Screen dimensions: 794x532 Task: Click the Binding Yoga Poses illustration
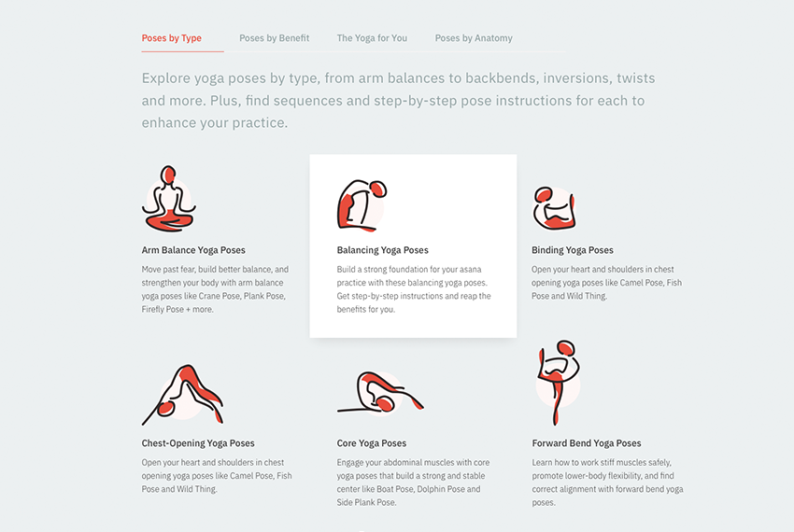coord(554,208)
